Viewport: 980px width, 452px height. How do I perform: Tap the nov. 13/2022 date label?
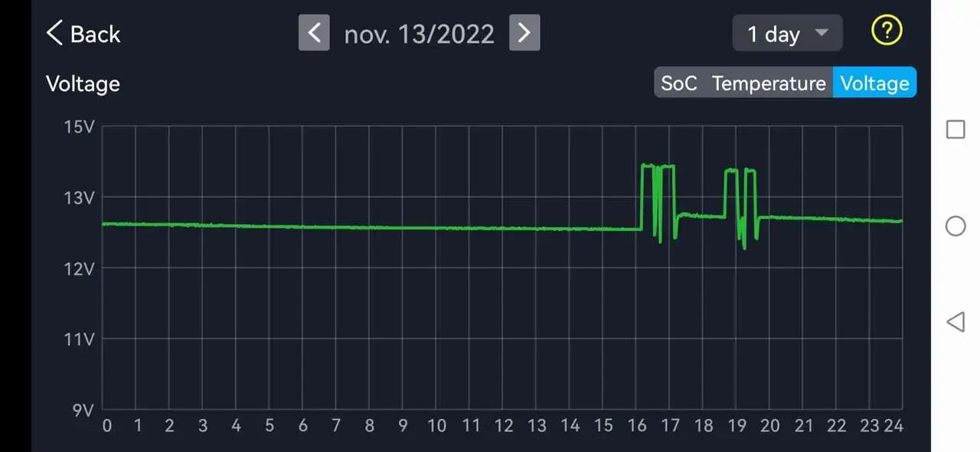tap(419, 34)
